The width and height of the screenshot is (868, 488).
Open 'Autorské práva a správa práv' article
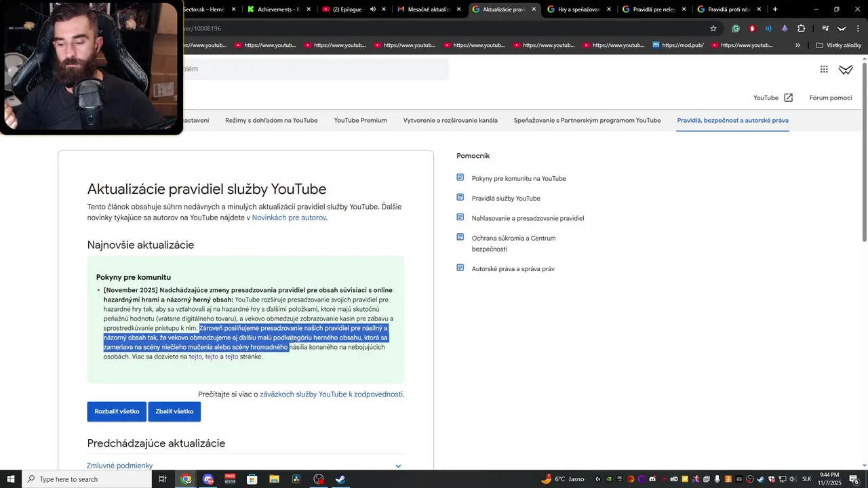[513, 269]
